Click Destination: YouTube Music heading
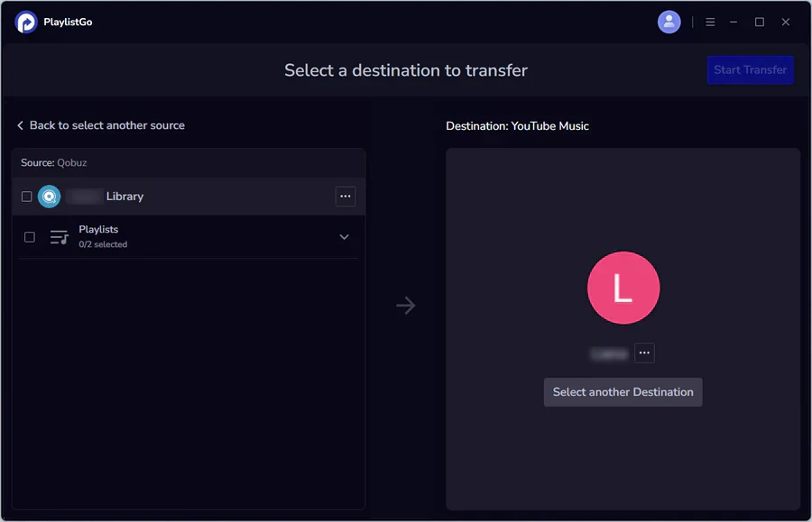This screenshot has height=522, width=812. tap(517, 126)
